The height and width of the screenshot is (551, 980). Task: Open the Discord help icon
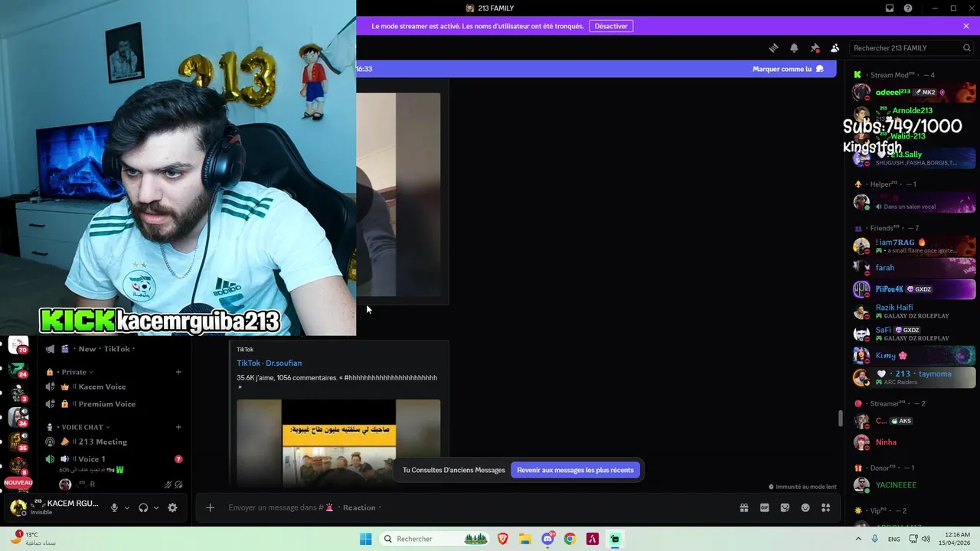click(908, 8)
